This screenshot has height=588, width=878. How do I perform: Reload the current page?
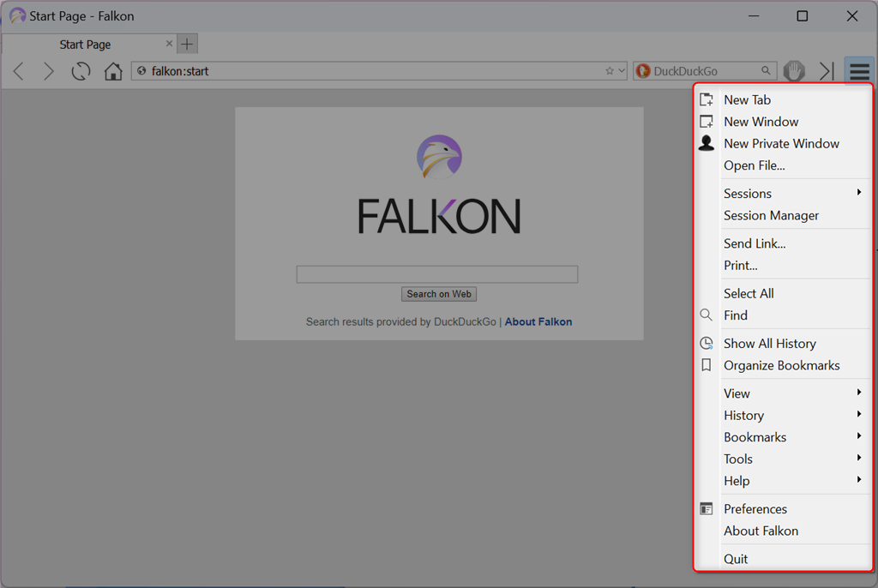[x=81, y=71]
